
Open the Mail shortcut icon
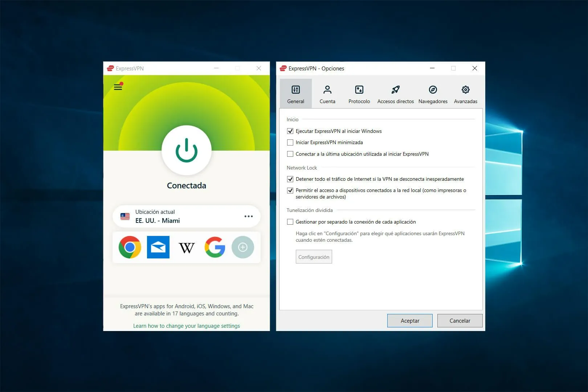[x=158, y=247]
